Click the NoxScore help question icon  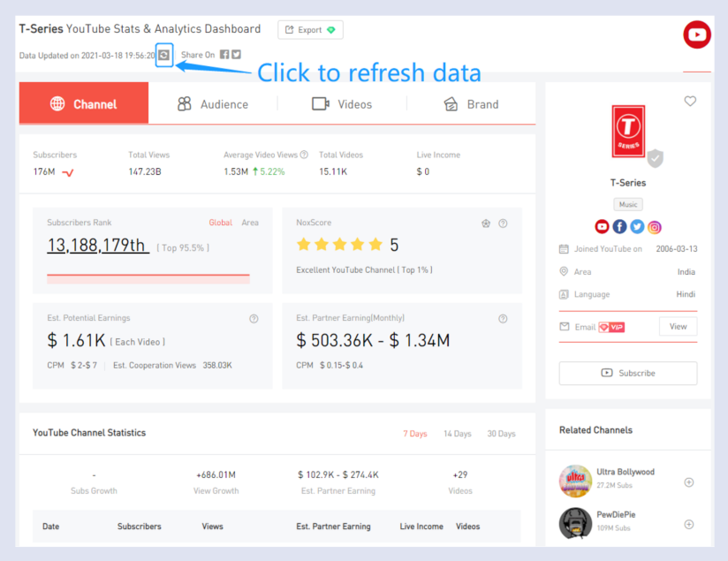pos(503,224)
